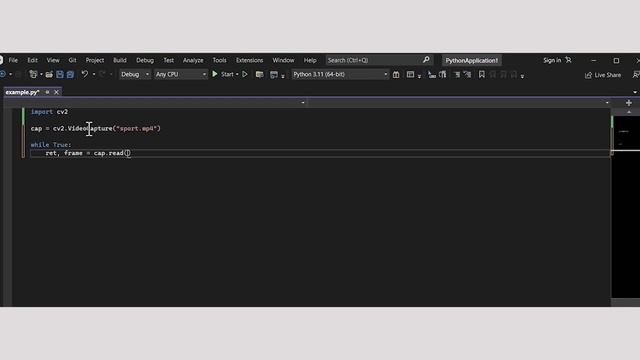Click the Undo icon
The image size is (640, 360).
click(x=84, y=74)
